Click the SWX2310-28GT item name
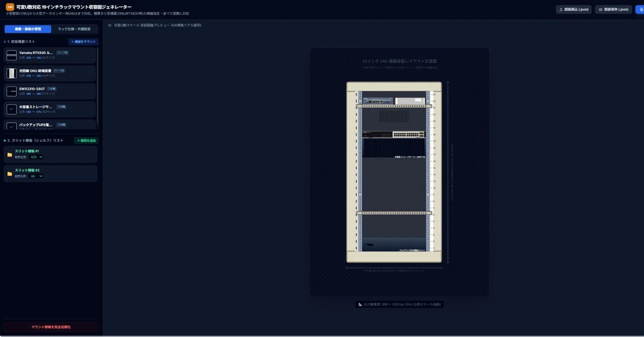Viewport: 644px width, 337px height. pos(32,89)
